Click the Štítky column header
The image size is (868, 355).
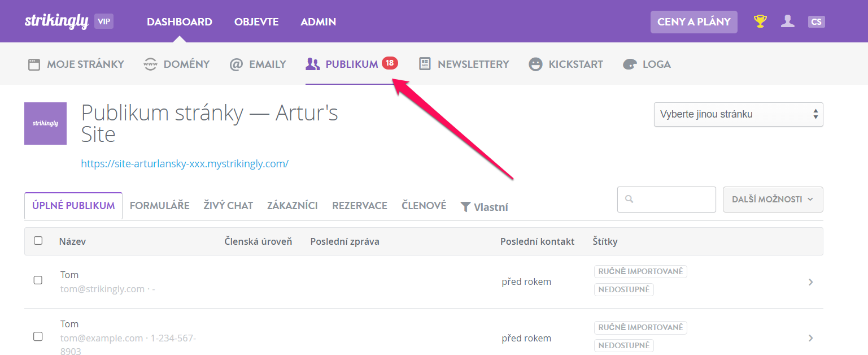605,241
